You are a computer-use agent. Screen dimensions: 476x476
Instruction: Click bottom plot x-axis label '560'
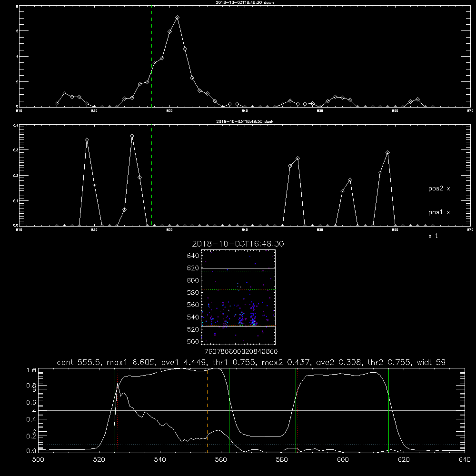point(221,460)
